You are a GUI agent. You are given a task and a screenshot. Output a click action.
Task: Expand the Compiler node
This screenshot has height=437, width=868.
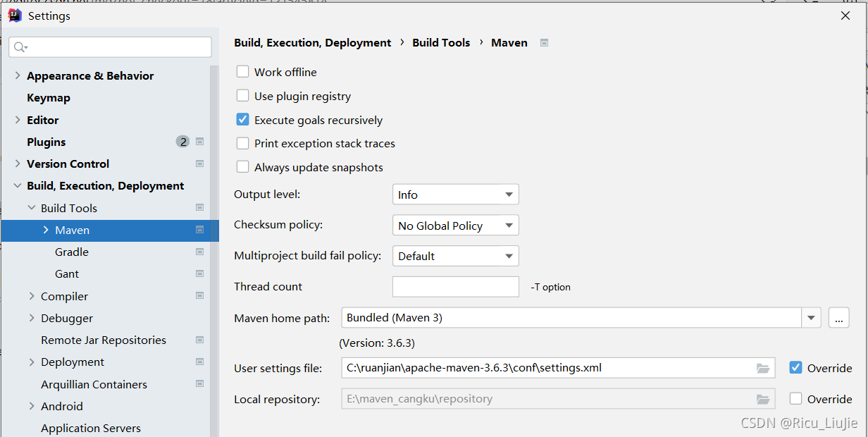[x=32, y=296]
